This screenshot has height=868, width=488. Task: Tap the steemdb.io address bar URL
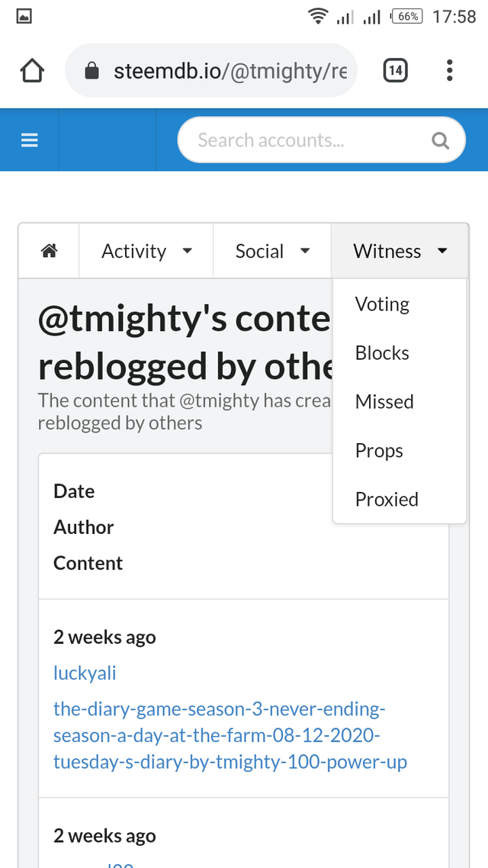pos(229,72)
